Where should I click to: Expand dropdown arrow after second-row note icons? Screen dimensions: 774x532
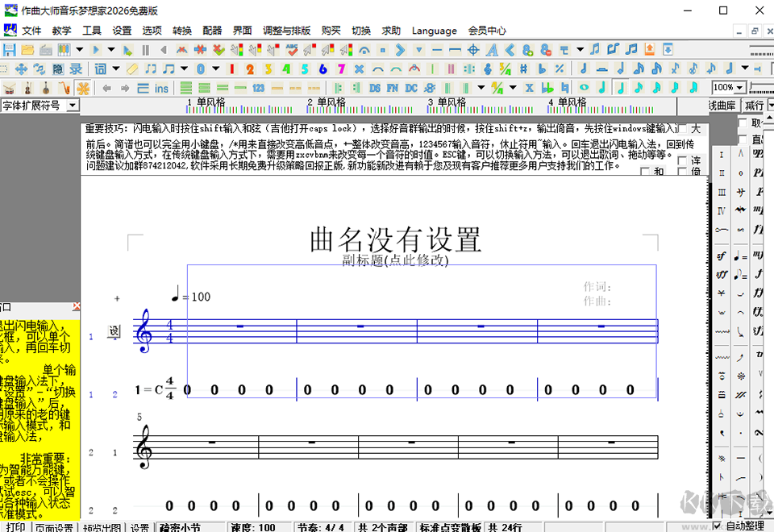coord(744,69)
